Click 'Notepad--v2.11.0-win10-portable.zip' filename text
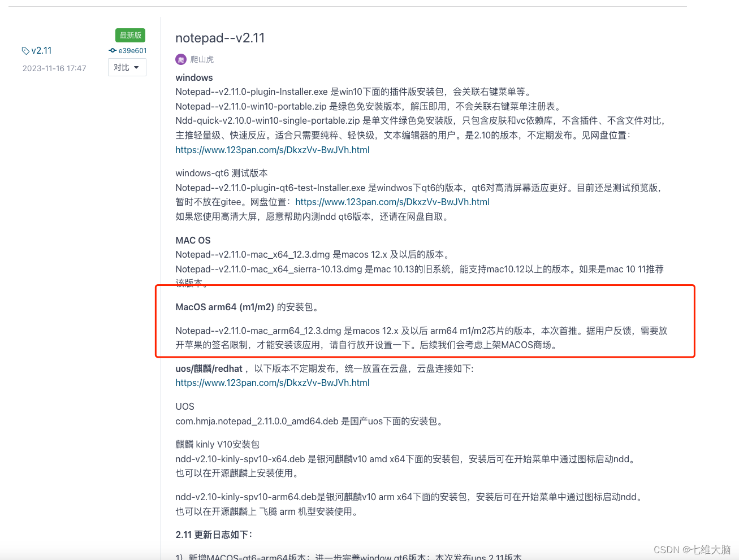 point(251,106)
